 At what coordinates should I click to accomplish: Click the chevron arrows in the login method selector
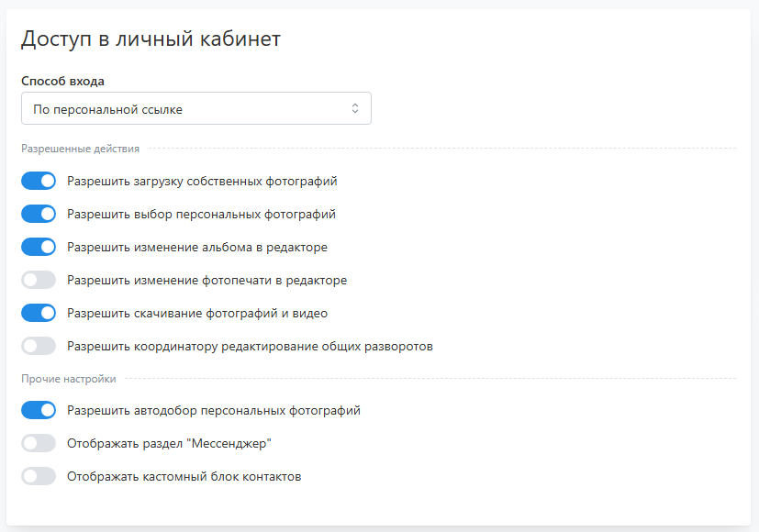click(x=355, y=109)
